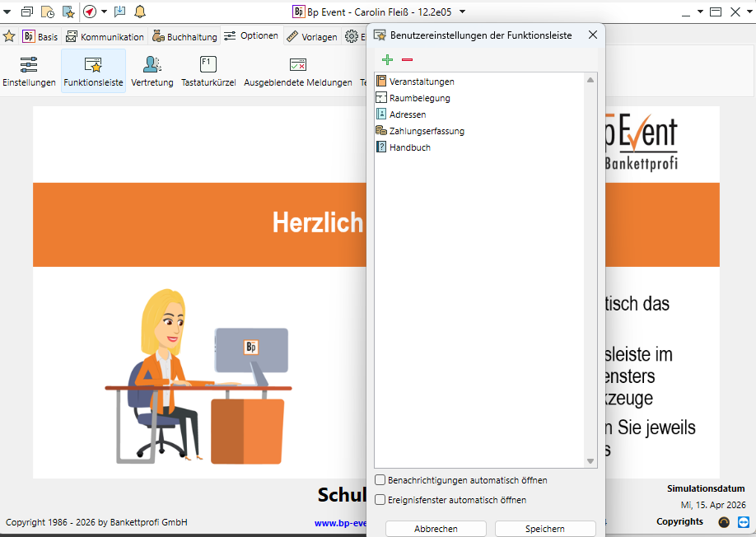This screenshot has height=537, width=756.
Task: Select Zahlungserfassung in the list
Action: [x=427, y=131]
